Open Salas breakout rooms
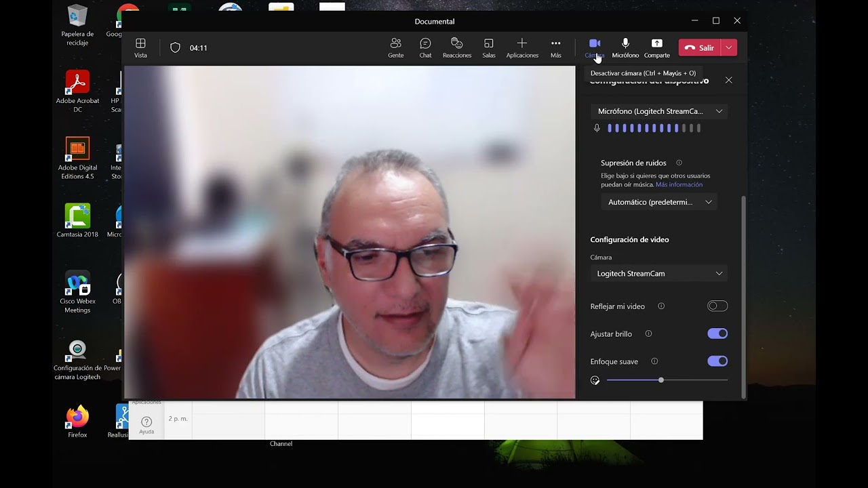Viewport: 868px width, 488px height. (489, 47)
